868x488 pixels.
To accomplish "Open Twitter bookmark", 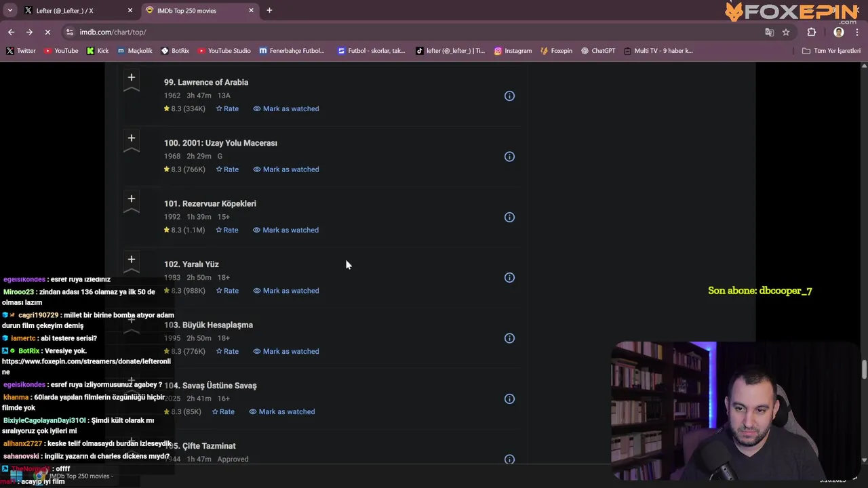I will point(21,51).
